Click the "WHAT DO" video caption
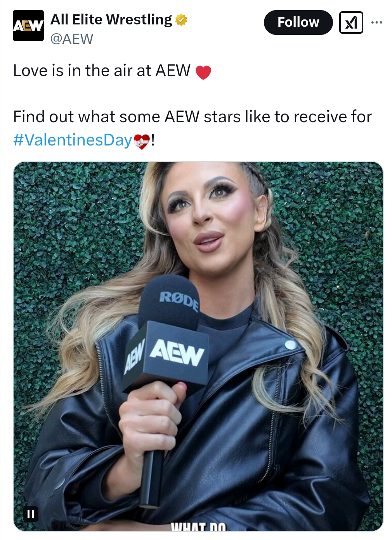 click(198, 526)
